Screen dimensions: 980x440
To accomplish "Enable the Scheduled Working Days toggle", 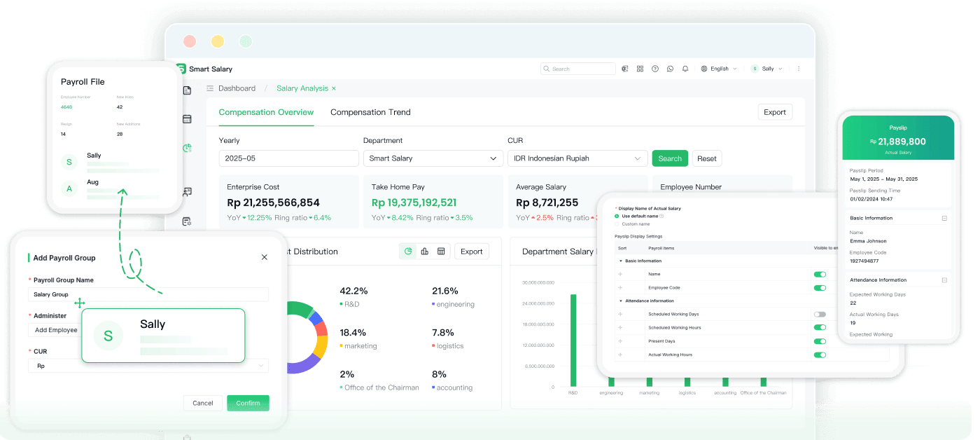I will coord(820,315).
